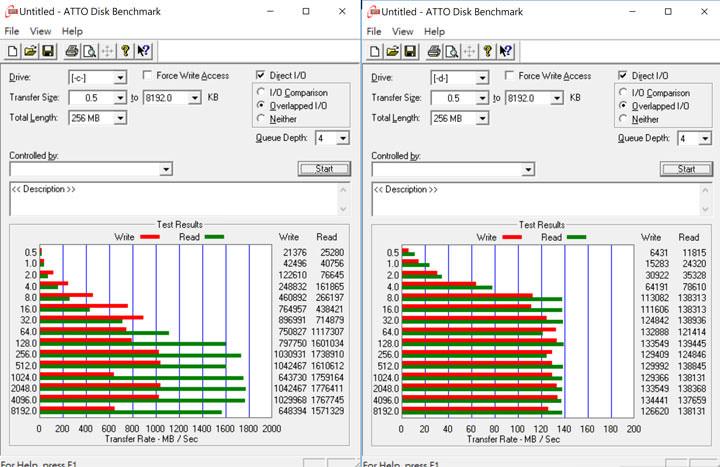Click the Context Help arrow icon in the right window
Screen dimensions: 720x467
506,50
